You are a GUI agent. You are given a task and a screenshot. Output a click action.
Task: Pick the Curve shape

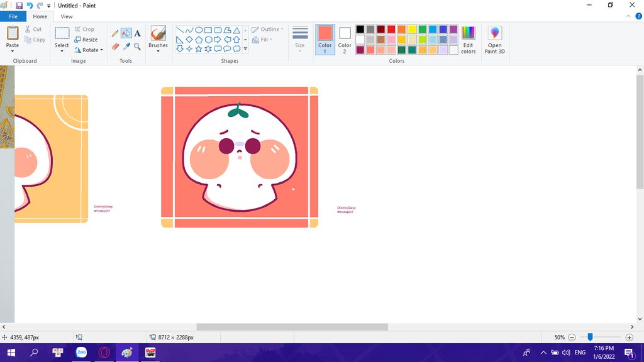(x=189, y=30)
